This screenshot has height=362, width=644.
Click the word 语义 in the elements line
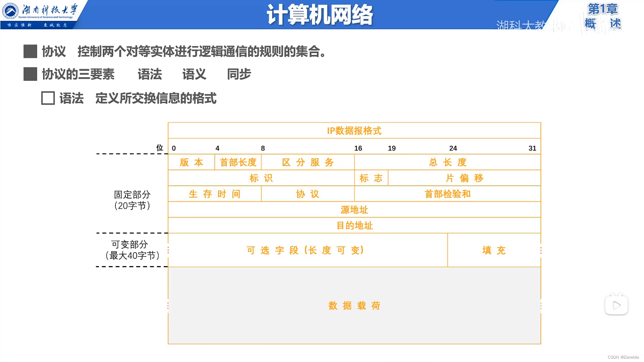pos(194,74)
